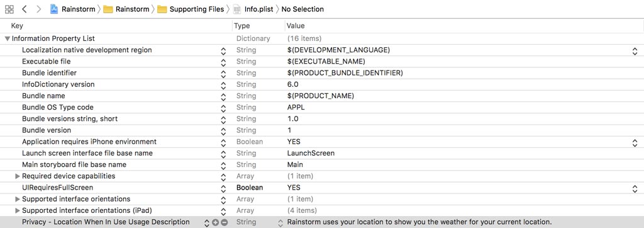The height and width of the screenshot is (228, 644).
Task: Open key stepper for Bundle identifier
Action: (x=223, y=74)
